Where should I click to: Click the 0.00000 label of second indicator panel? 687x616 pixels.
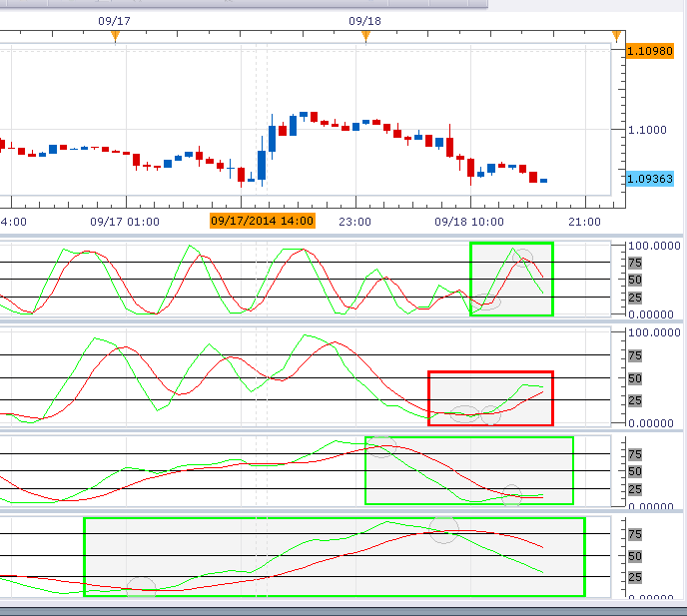click(651, 423)
